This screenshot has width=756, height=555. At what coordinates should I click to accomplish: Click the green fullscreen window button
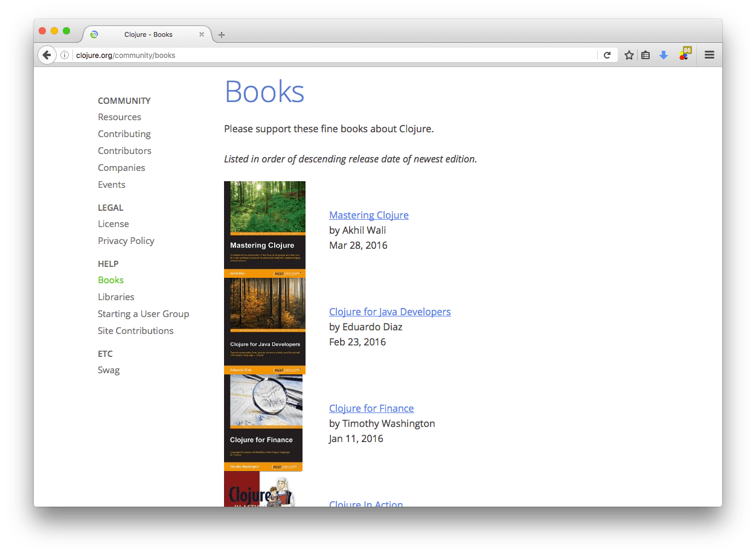point(66,31)
